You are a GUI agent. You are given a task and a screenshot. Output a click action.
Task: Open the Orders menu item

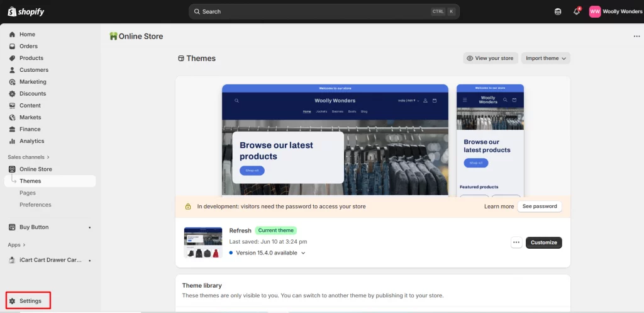[x=28, y=47]
